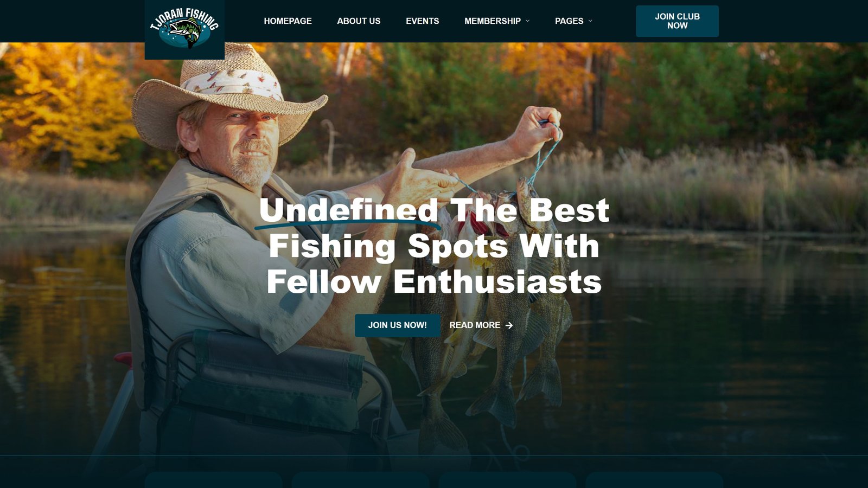Expand the Pages dropdown chevron
Image resolution: width=868 pixels, height=488 pixels.
(x=590, y=21)
